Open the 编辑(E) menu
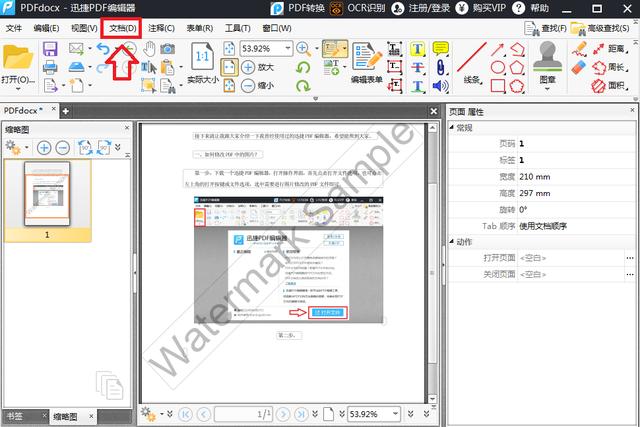The image size is (640, 427). pos(46,28)
